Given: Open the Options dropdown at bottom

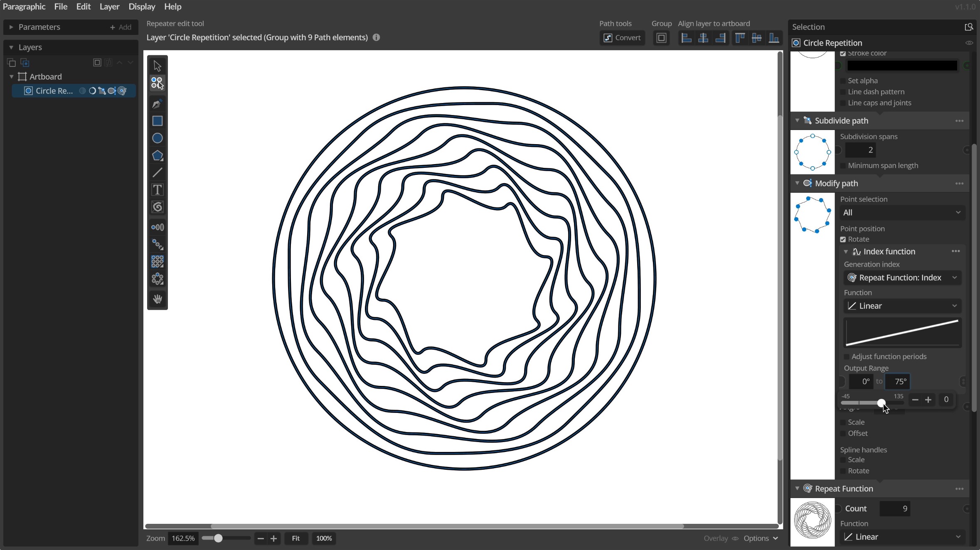Looking at the screenshot, I should click(761, 538).
